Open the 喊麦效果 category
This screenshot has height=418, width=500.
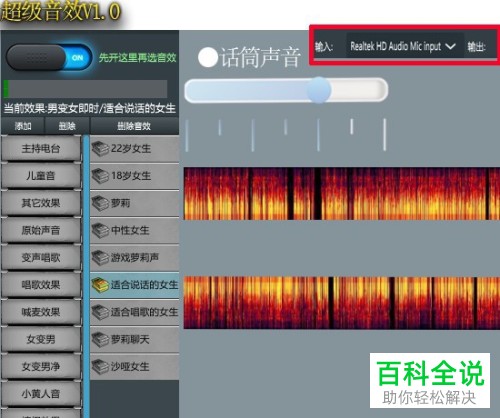(x=41, y=312)
